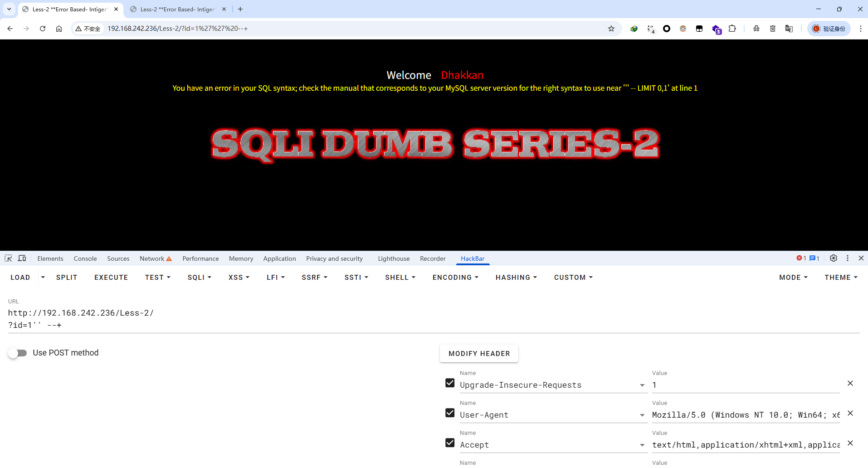
Task: Open a new browser tab
Action: [240, 9]
